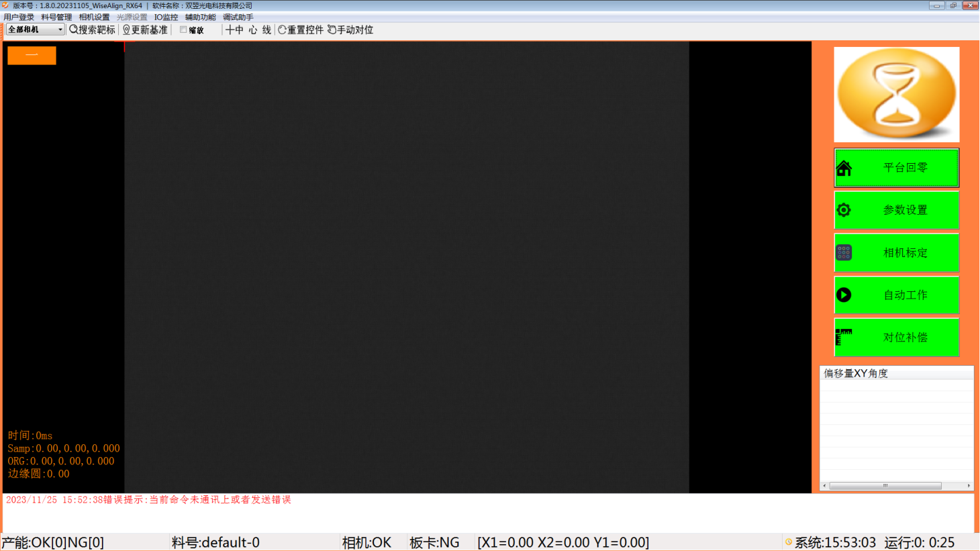The width and height of the screenshot is (980, 551).
Task: Toggle the 十中心线 center crosshair lines
Action: (248, 30)
